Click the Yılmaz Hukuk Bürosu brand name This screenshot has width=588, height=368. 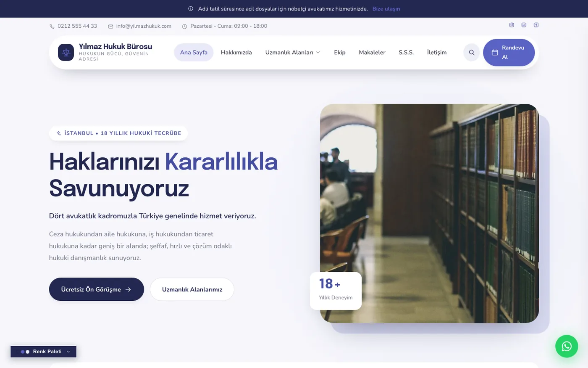(x=115, y=47)
